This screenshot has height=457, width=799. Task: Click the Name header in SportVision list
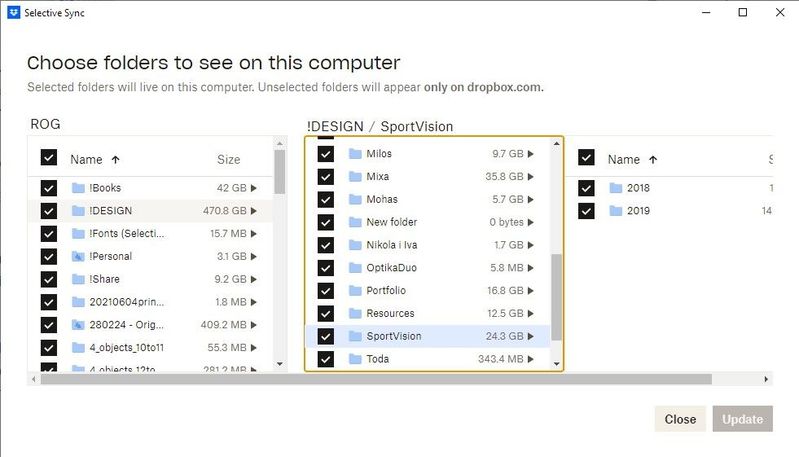(x=624, y=159)
